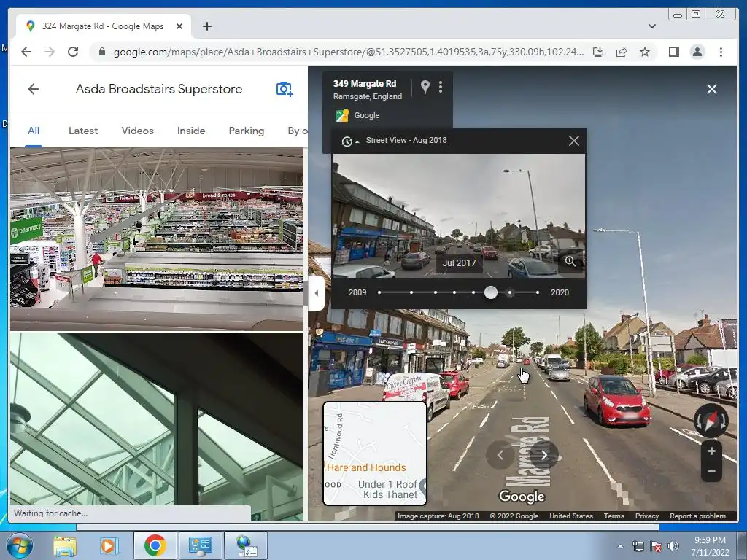
Task: Open File Explorer from the taskbar
Action: [64, 545]
